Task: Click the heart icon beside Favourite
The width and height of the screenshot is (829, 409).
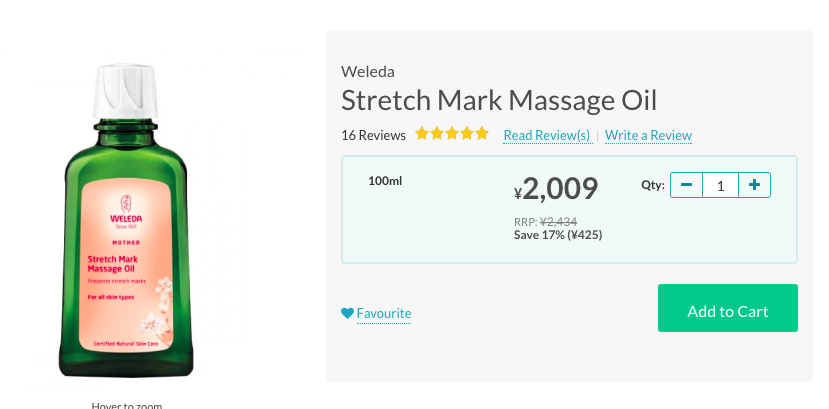Action: (x=347, y=313)
